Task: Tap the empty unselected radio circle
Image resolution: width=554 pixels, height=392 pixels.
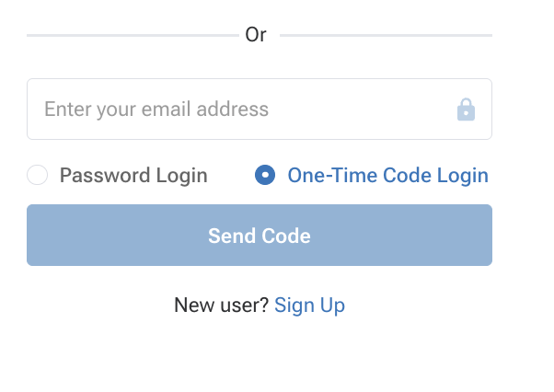Action: click(x=38, y=175)
